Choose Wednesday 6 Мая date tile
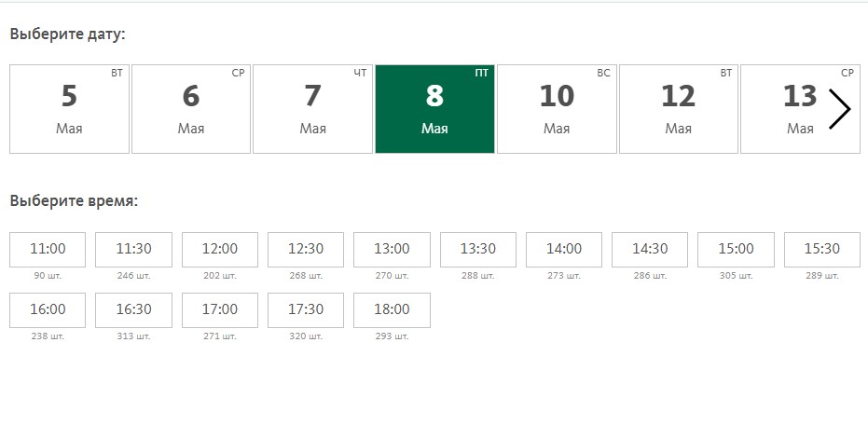 point(191,109)
